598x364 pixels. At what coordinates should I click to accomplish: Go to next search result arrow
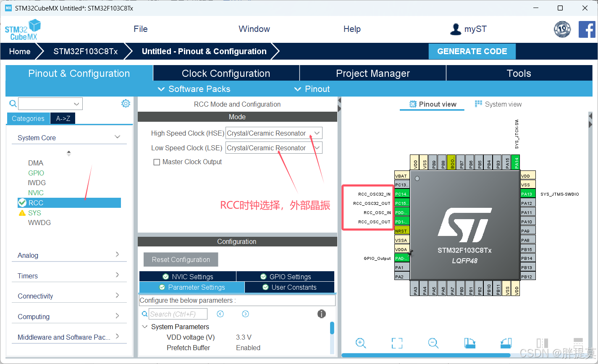246,314
